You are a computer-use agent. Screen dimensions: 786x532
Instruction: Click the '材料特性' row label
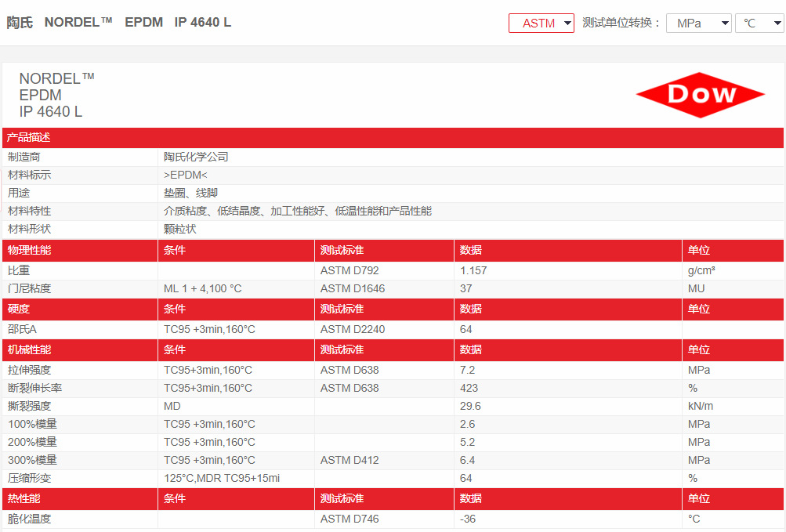pyautogui.click(x=30, y=211)
